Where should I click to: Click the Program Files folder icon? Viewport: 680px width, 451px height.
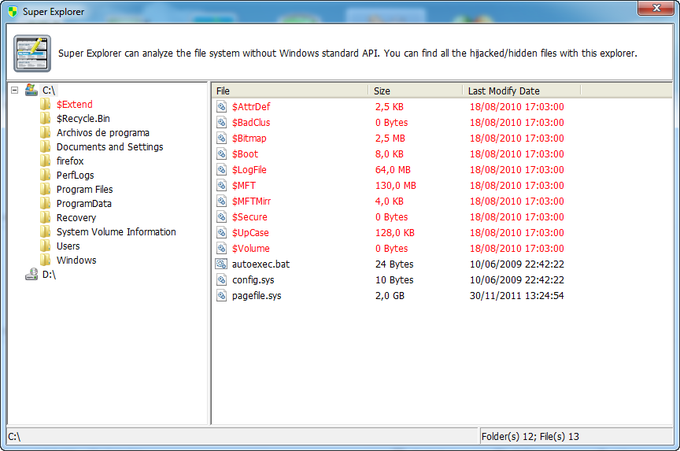coord(45,189)
